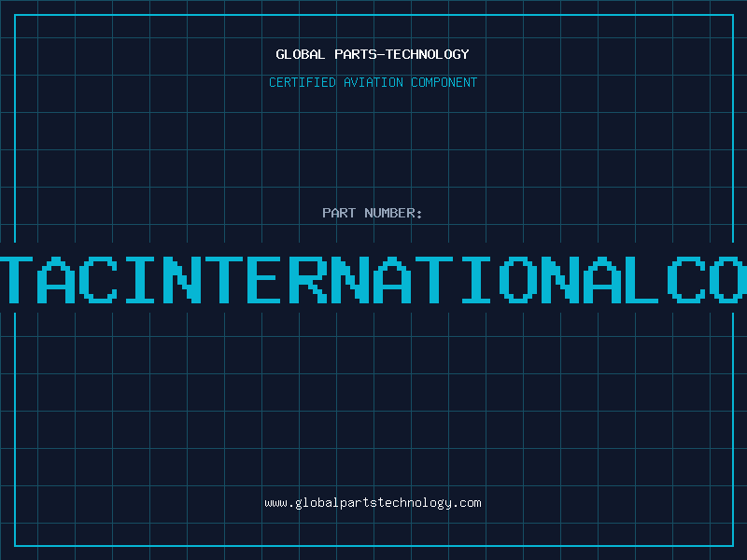
Task: Click the 'GLOBAL PARTS-TECHNOLOGY' heading
Action: click(x=373, y=55)
